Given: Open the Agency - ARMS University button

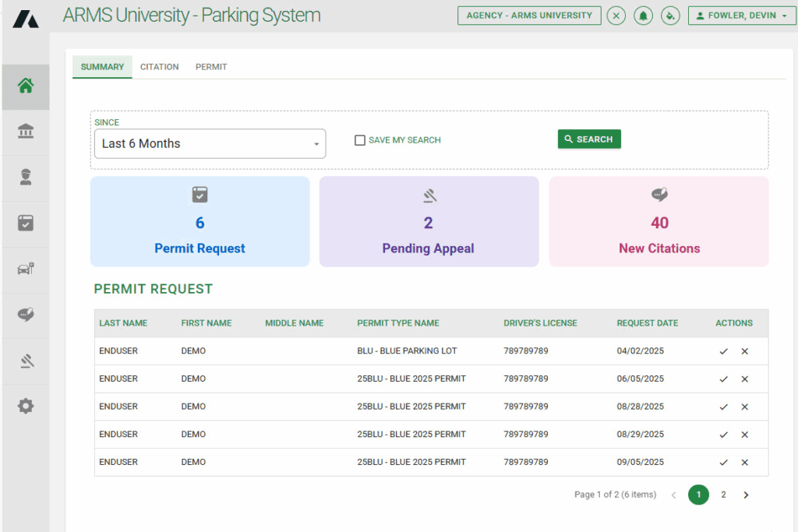Looking at the screenshot, I should pos(529,15).
